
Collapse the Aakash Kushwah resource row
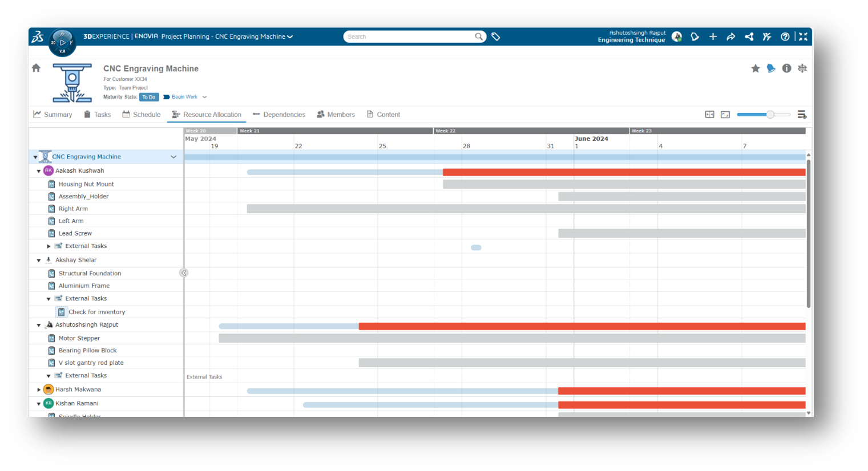(39, 171)
